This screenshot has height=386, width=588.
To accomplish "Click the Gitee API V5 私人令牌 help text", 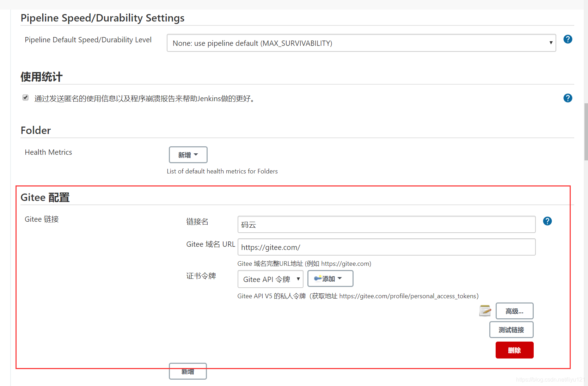I will [x=358, y=296].
